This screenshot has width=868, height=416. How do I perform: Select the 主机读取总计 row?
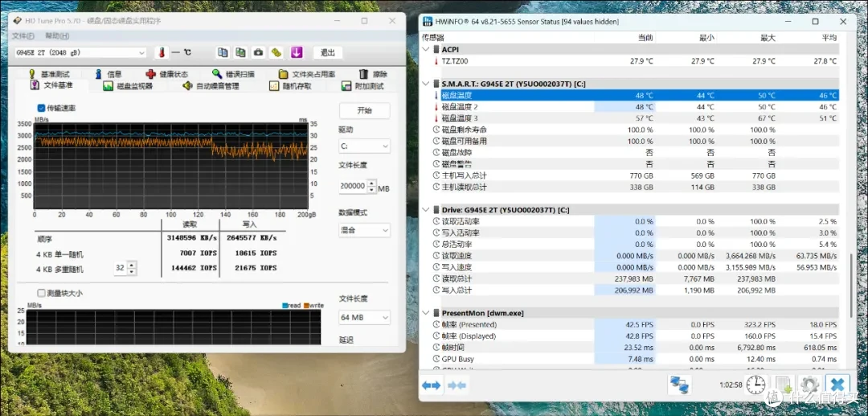[x=636, y=187]
